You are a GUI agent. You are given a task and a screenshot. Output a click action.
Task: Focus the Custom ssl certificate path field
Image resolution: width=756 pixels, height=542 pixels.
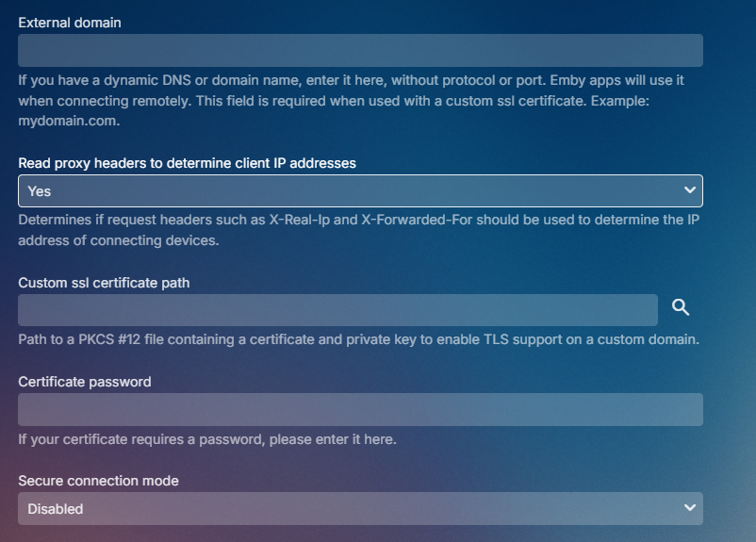pos(337,309)
